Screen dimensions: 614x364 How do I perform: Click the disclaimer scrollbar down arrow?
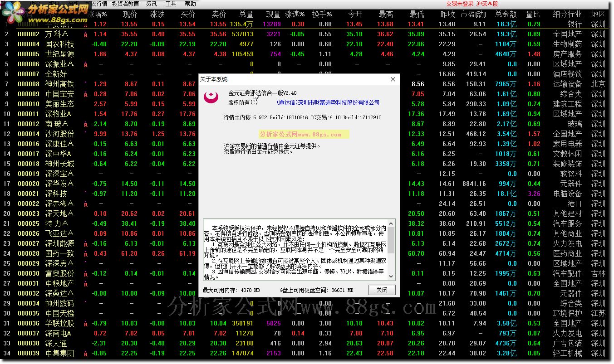[x=391, y=277]
